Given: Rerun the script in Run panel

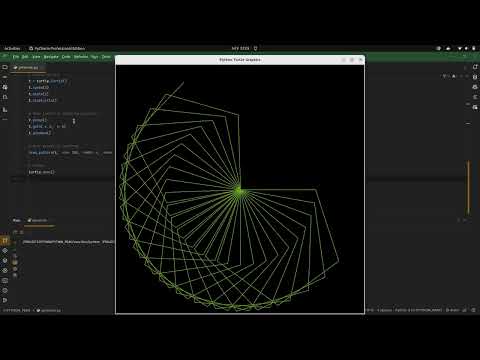Looking at the screenshot, I should 15,232.
